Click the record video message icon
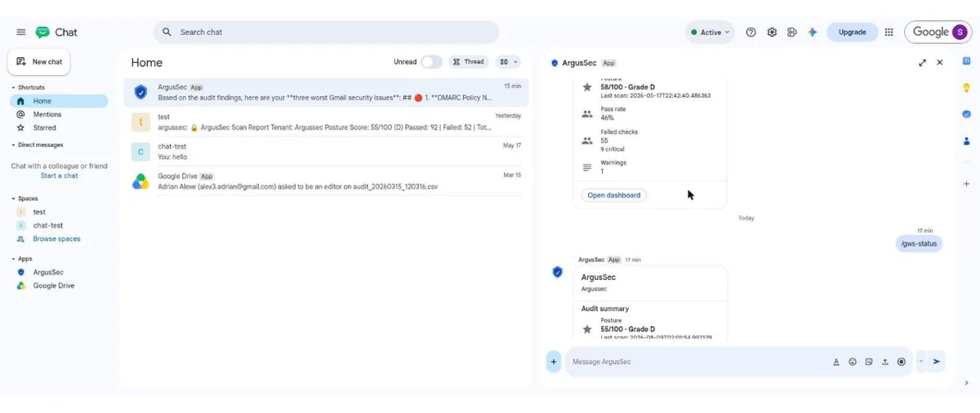 tap(902, 362)
